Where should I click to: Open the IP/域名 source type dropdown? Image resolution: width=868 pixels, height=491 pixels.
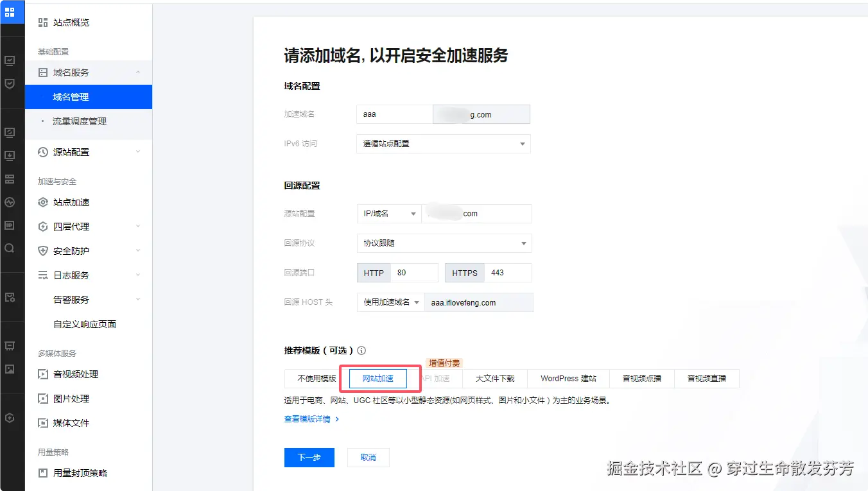[388, 213]
